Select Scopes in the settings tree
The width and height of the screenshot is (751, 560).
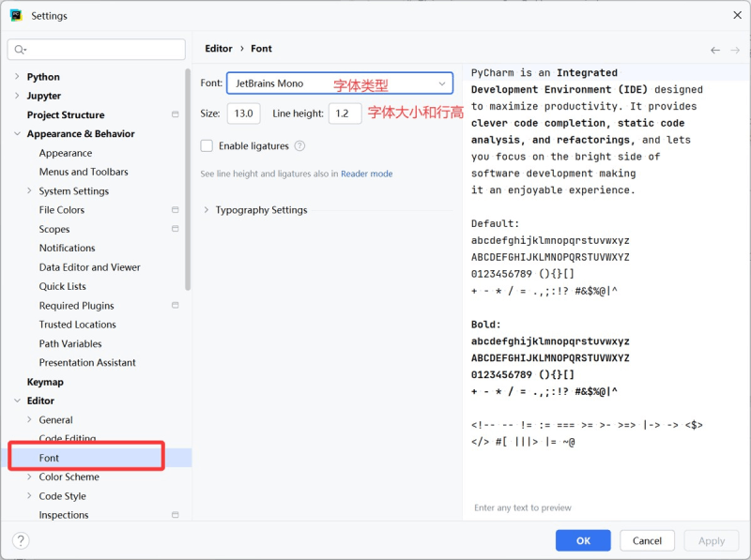(54, 229)
